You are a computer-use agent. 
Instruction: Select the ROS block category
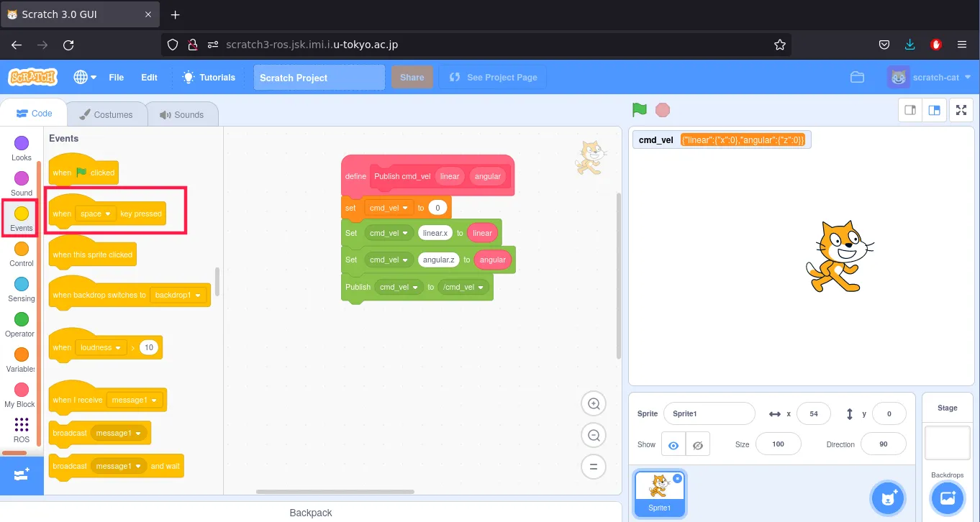22,429
